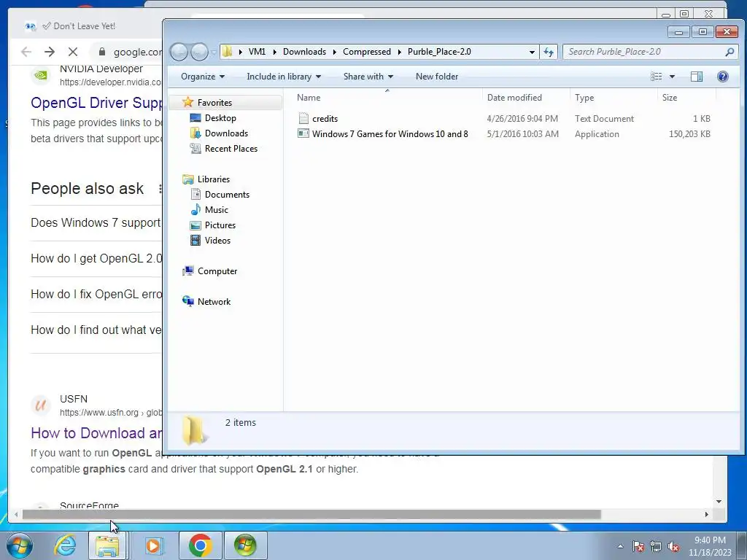The height and width of the screenshot is (560, 747).
Task: Click Chrome's horizontal scrollbar thumb
Action: pyautogui.click(x=311, y=514)
